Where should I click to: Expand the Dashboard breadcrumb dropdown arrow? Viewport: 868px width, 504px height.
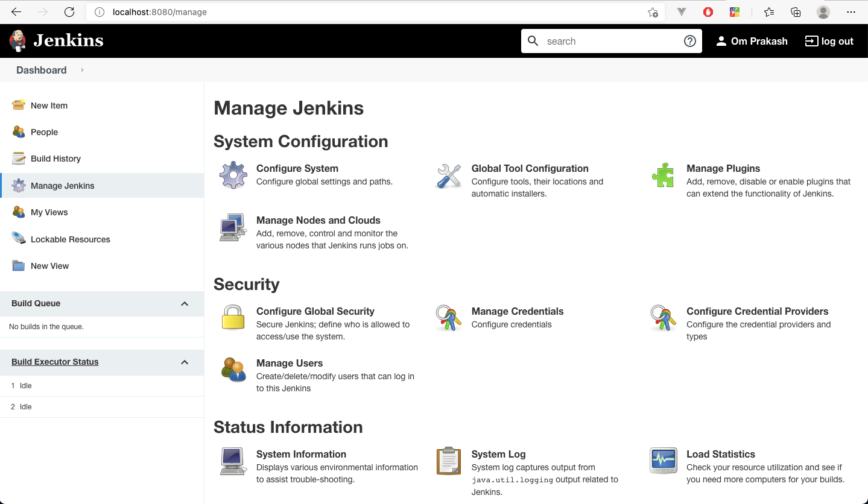tap(82, 70)
